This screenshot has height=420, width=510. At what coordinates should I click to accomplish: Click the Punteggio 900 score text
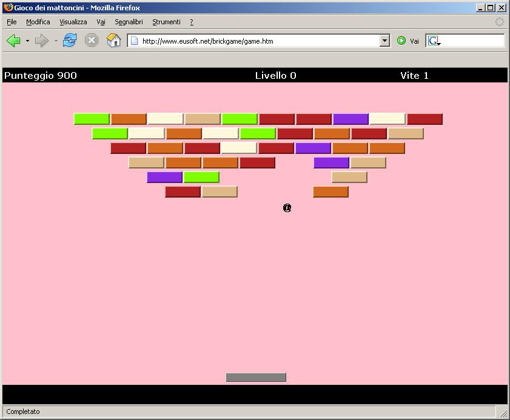41,75
